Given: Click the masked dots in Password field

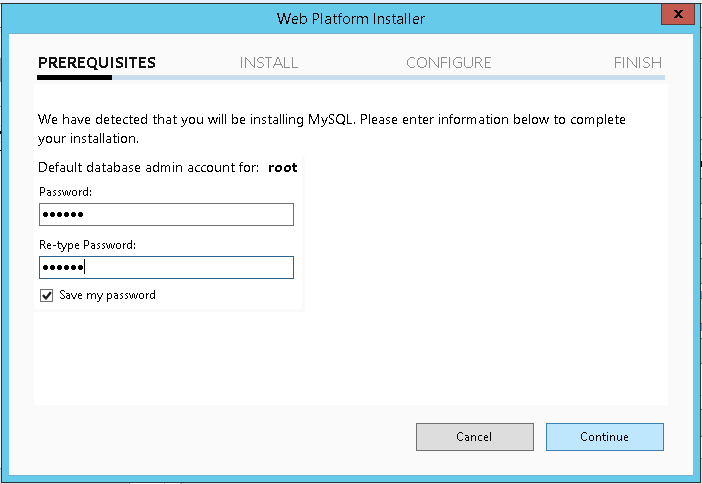Looking at the screenshot, I should 62,215.
